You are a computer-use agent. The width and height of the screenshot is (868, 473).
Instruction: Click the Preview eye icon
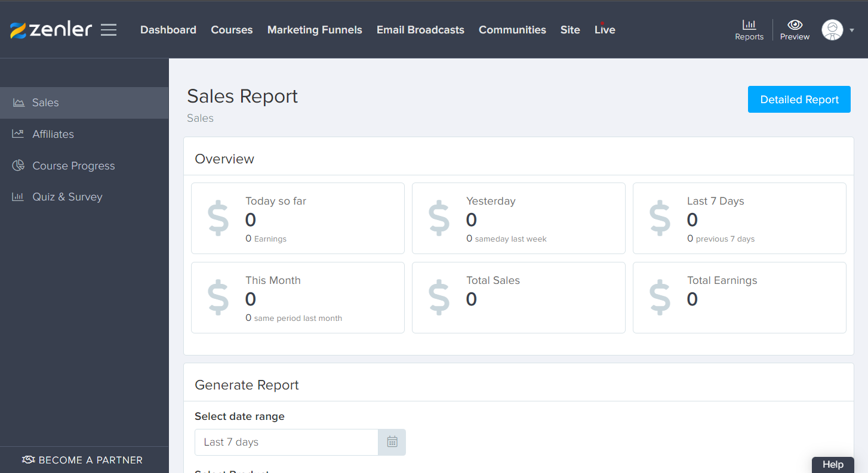point(795,24)
